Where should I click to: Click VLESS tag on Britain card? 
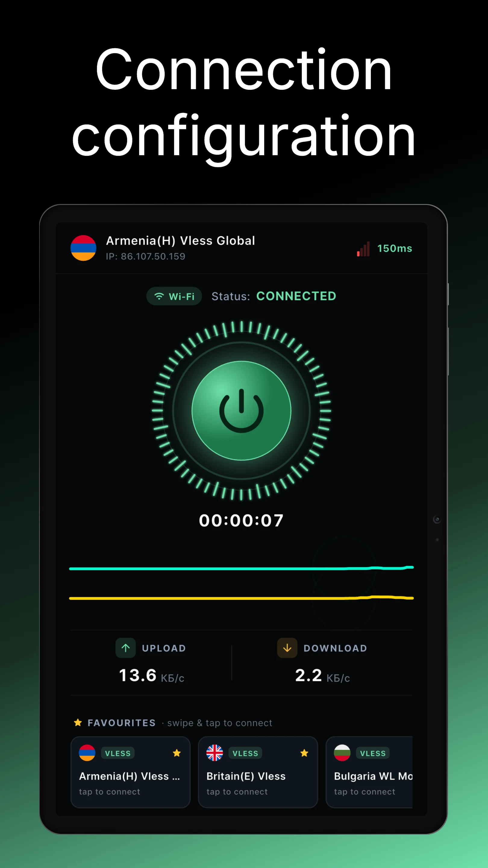245,753
